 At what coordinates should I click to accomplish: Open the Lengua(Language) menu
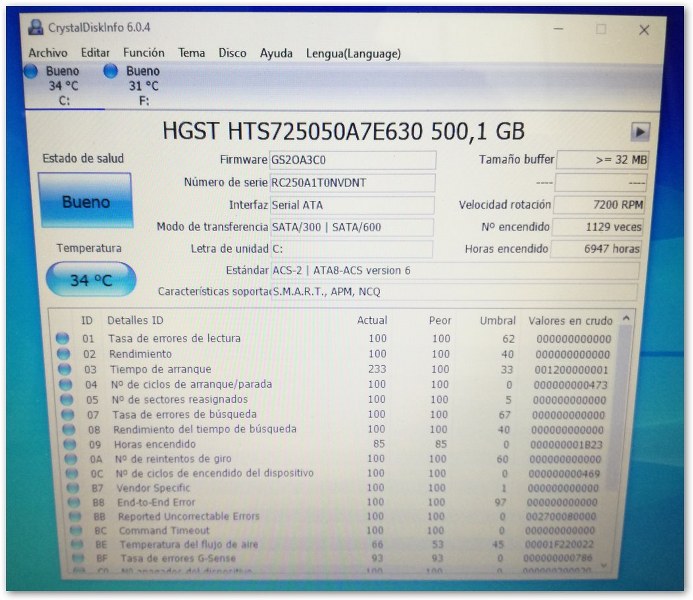click(x=353, y=53)
